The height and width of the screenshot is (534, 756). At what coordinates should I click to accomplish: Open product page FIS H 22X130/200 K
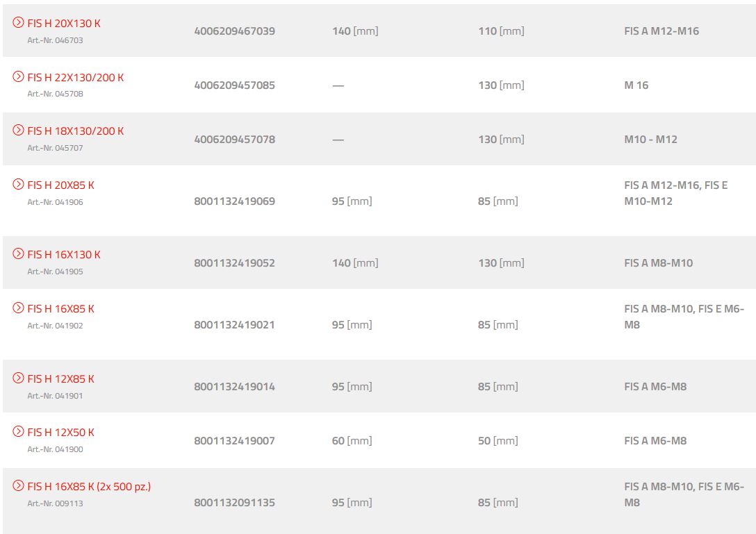click(x=75, y=78)
